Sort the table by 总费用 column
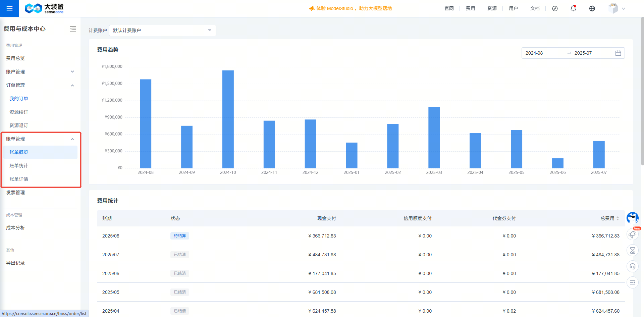Image resolution: width=644 pixels, height=317 pixels. pyautogui.click(x=618, y=218)
